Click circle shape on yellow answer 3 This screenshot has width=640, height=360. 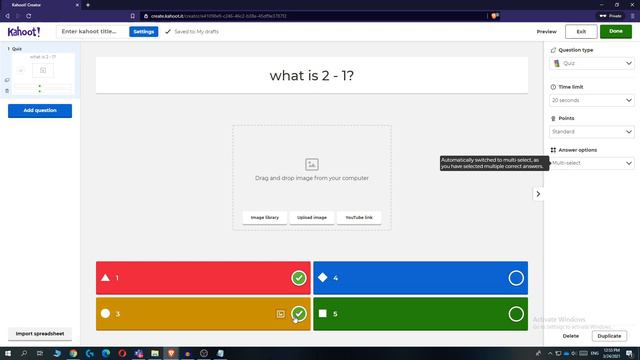pos(105,313)
